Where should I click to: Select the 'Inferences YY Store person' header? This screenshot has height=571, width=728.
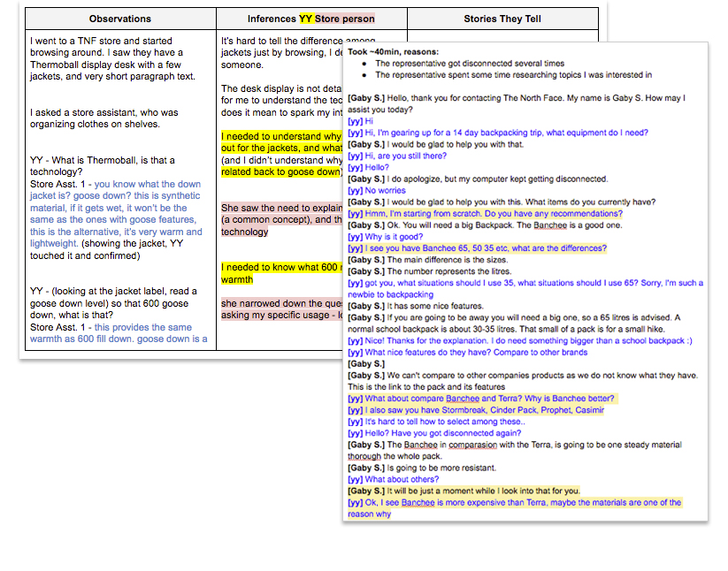coord(311,19)
